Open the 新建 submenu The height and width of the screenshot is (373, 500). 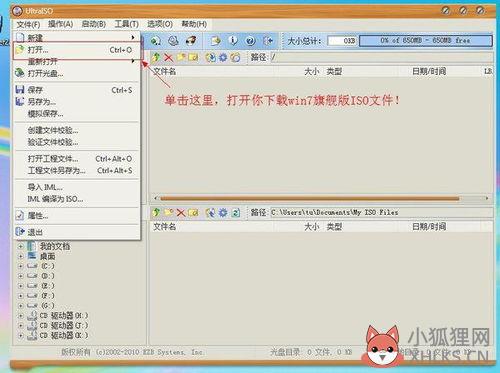click(77, 37)
